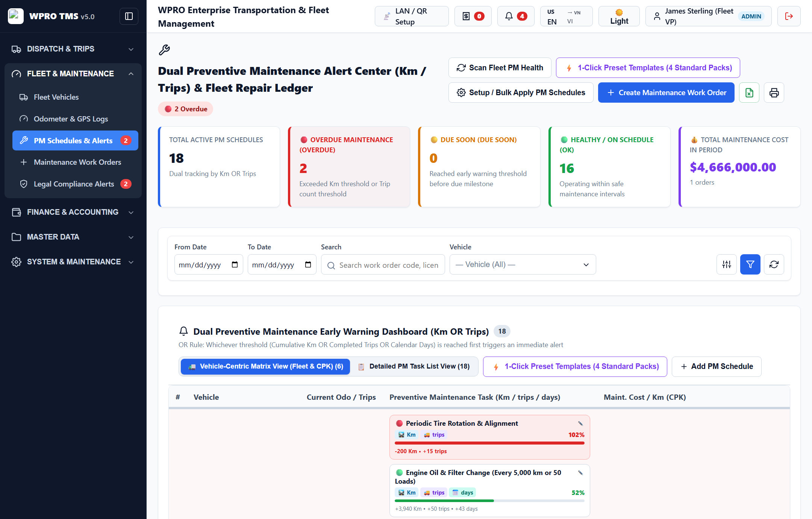Click the 2 Overdue badge
The image size is (812, 519).
(186, 109)
